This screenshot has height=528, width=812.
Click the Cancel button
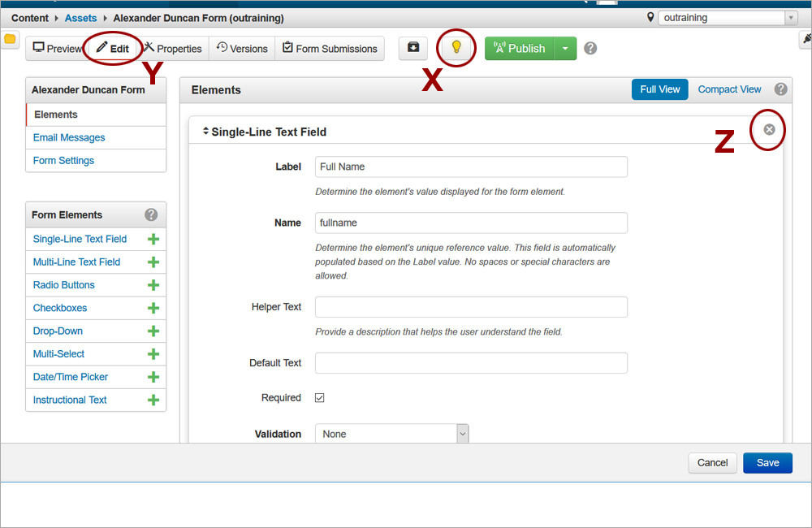[x=712, y=463]
